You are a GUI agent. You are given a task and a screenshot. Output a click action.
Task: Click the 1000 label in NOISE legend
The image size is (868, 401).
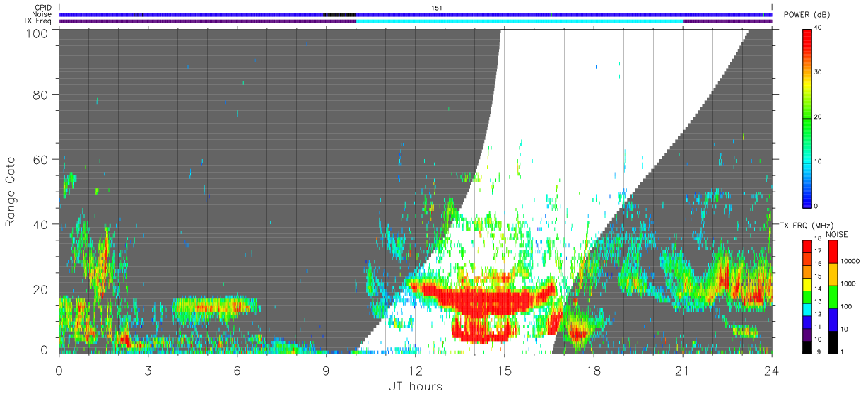coord(848,284)
